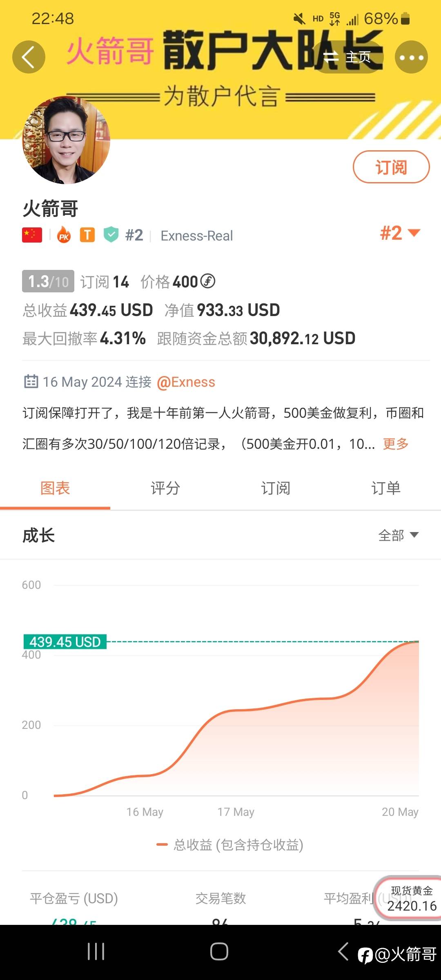
Task: Tap the PK flame badge icon
Action: tap(64, 235)
